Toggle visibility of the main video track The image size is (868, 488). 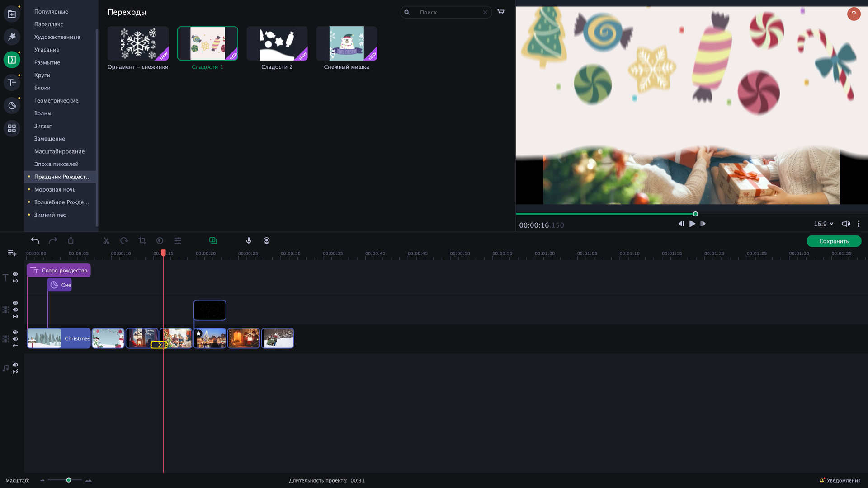[x=15, y=332]
